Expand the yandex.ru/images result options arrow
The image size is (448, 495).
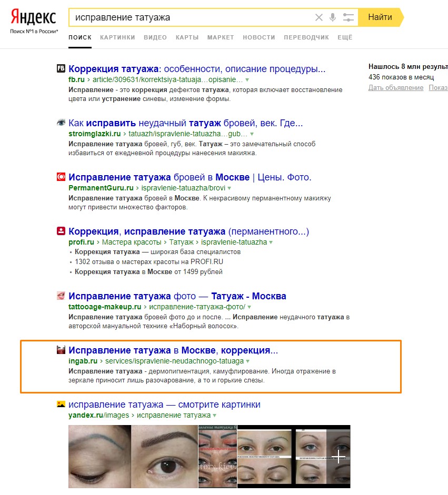point(214,416)
